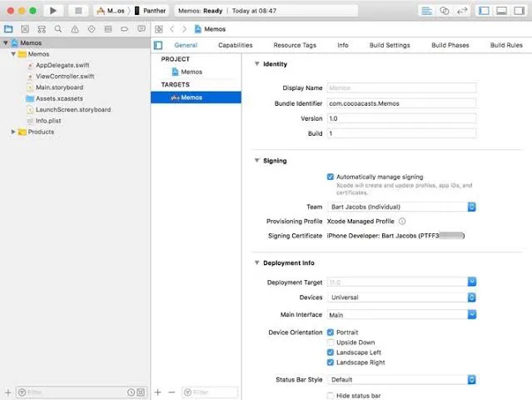Toggle the navigator panel
The width and height of the screenshot is (532, 400).
(484, 11)
